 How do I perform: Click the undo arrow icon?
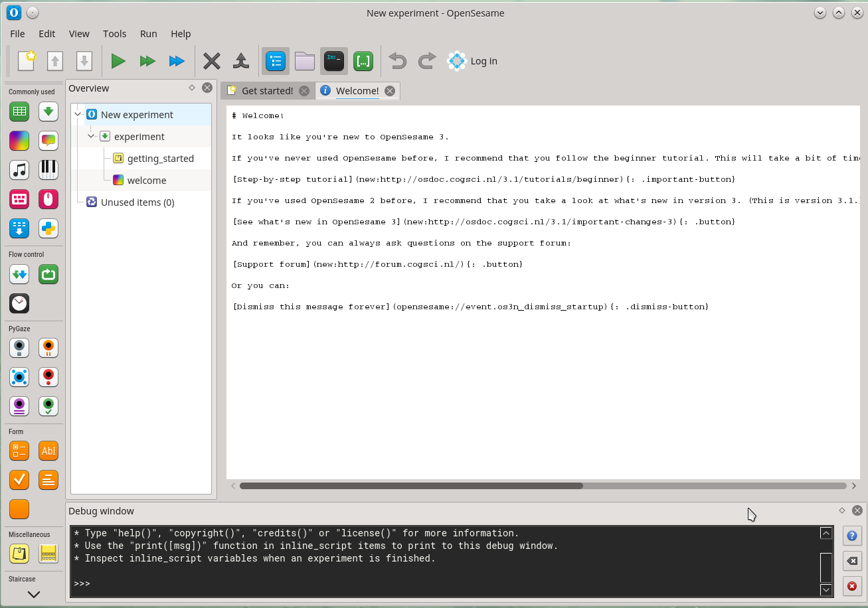point(398,61)
